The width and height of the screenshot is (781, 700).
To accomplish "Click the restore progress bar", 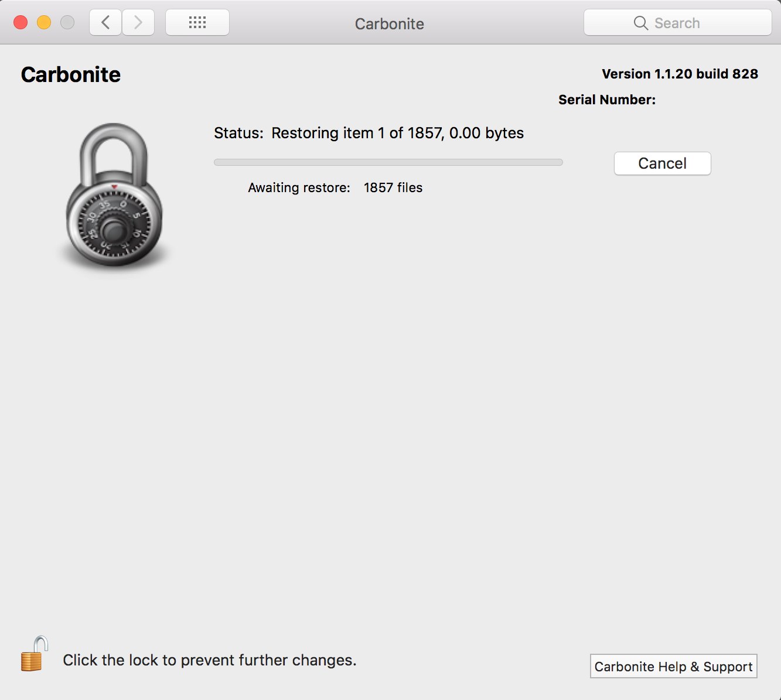I will pos(388,162).
